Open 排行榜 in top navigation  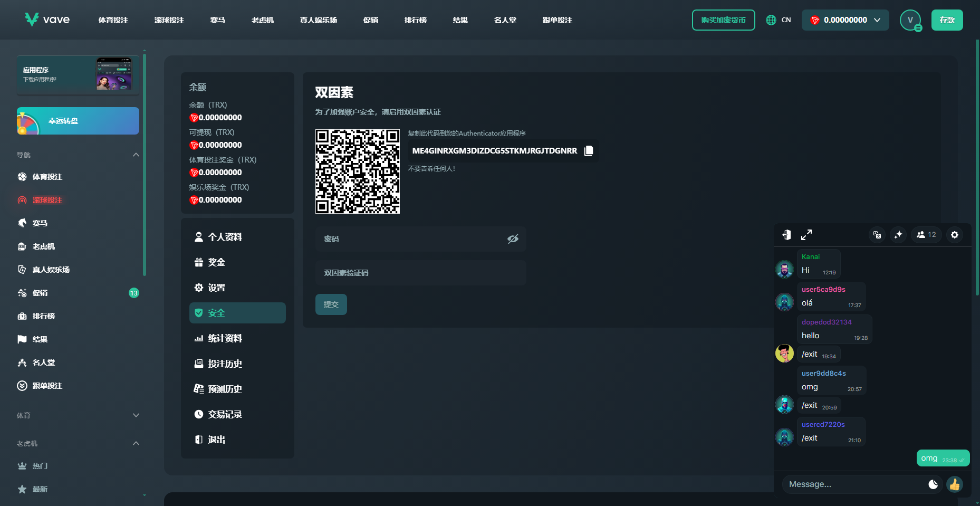point(416,20)
